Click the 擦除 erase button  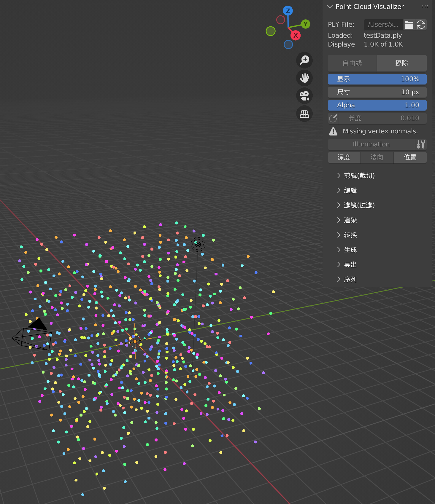coord(402,63)
